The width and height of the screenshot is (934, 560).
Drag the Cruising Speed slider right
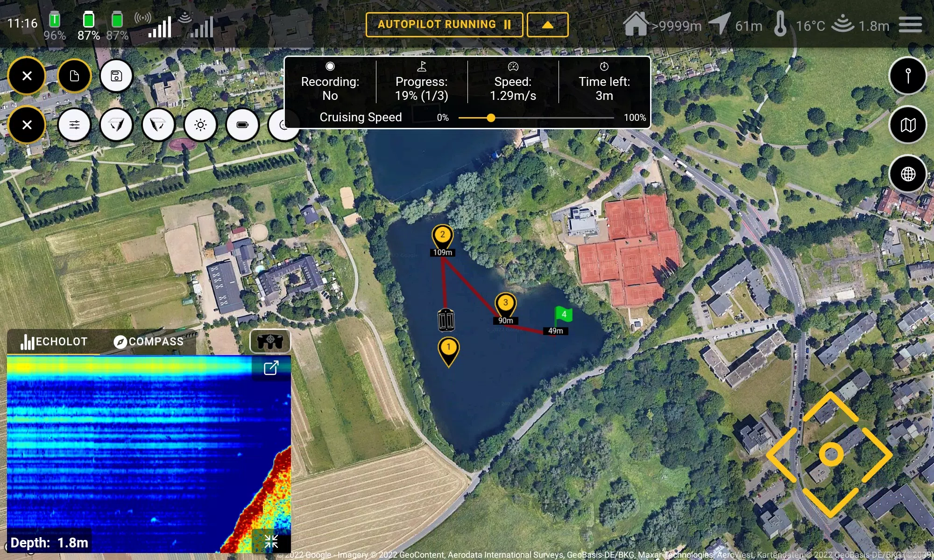490,118
